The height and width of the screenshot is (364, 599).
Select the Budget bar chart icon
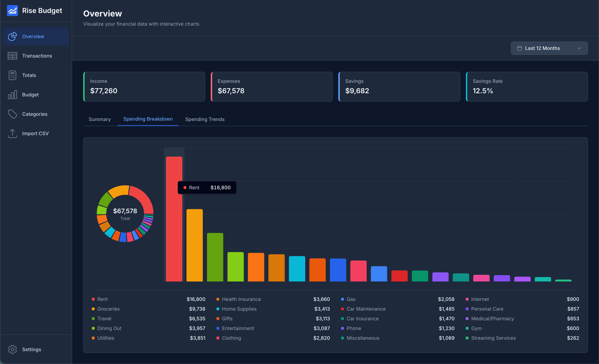point(12,95)
